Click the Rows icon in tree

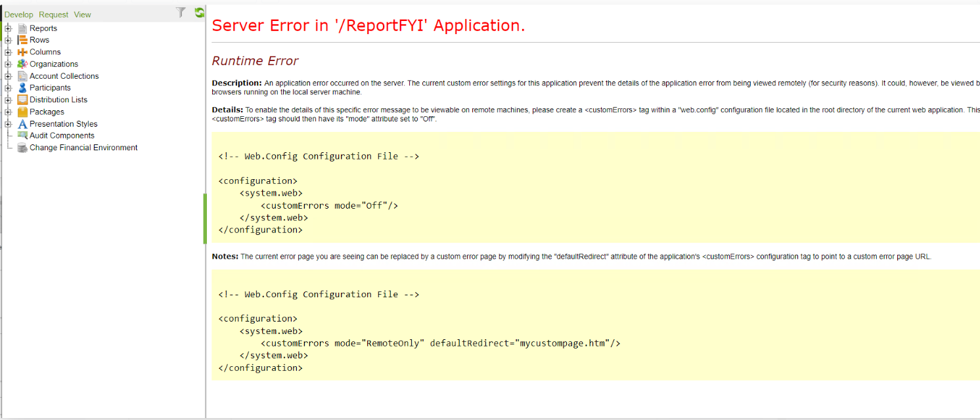[x=23, y=40]
